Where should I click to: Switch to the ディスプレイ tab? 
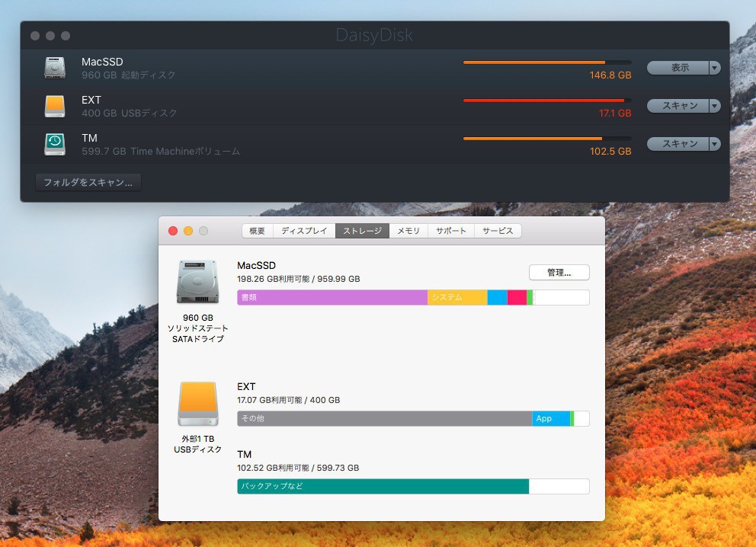point(304,231)
